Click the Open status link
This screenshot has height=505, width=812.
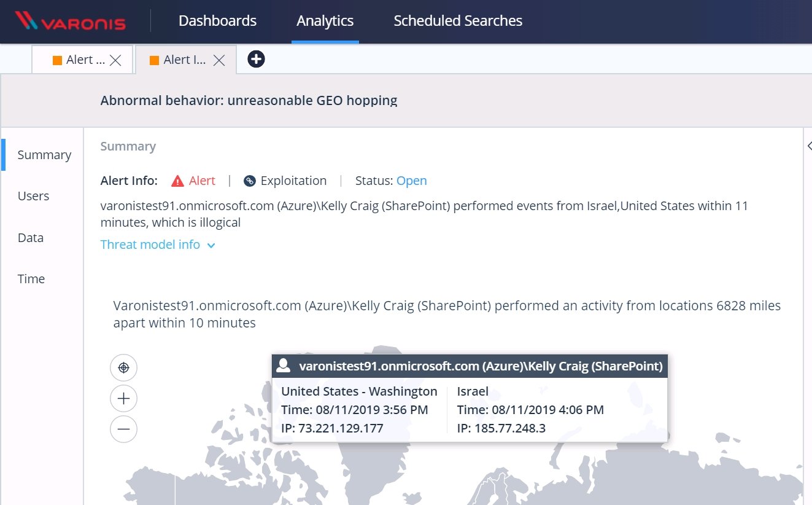pyautogui.click(x=412, y=181)
